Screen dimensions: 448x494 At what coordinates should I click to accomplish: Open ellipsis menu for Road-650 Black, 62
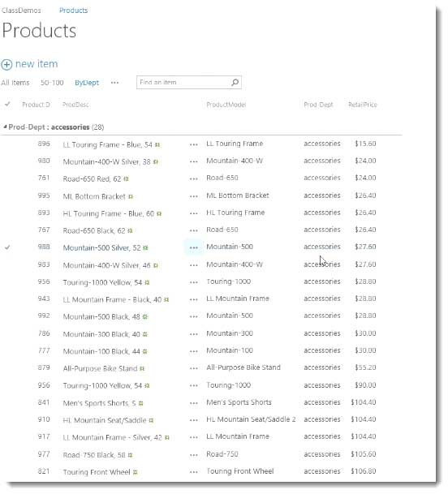(194, 230)
